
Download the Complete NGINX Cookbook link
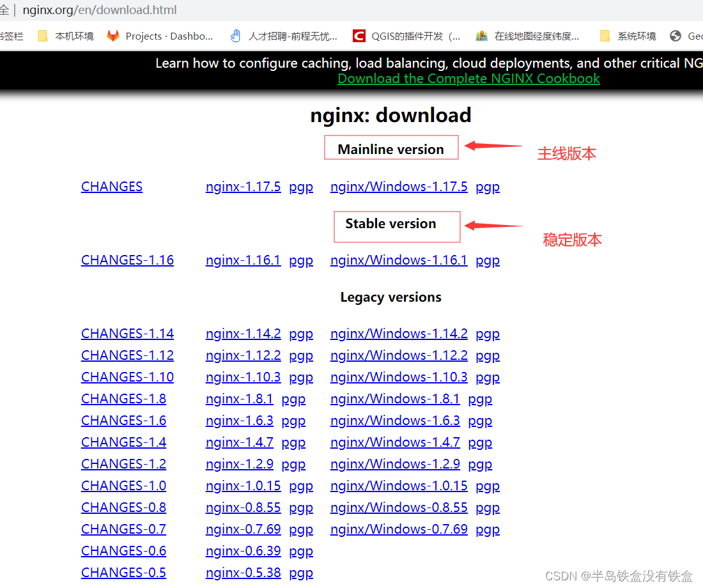click(468, 79)
